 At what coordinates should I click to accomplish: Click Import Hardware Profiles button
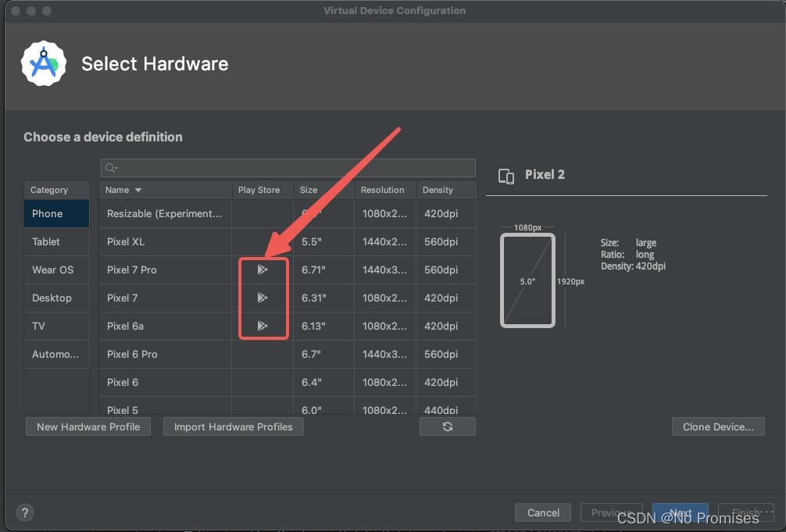(x=234, y=427)
